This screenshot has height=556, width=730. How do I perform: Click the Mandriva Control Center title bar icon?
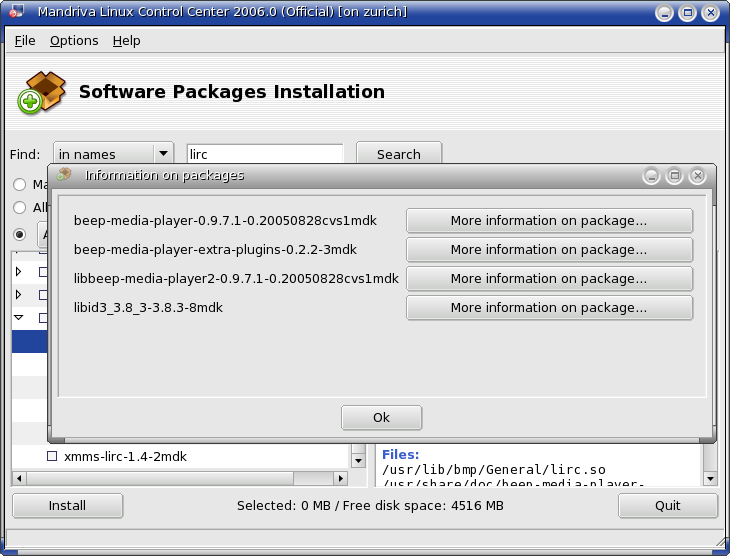pos(17,11)
